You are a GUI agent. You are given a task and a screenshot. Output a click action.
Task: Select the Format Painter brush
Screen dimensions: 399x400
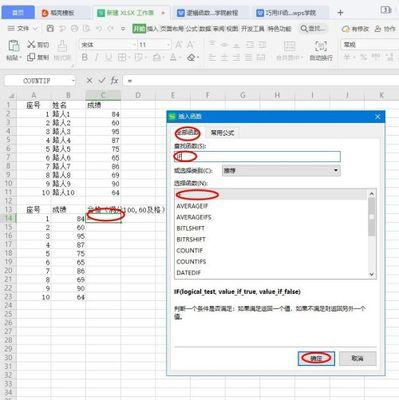[62, 46]
